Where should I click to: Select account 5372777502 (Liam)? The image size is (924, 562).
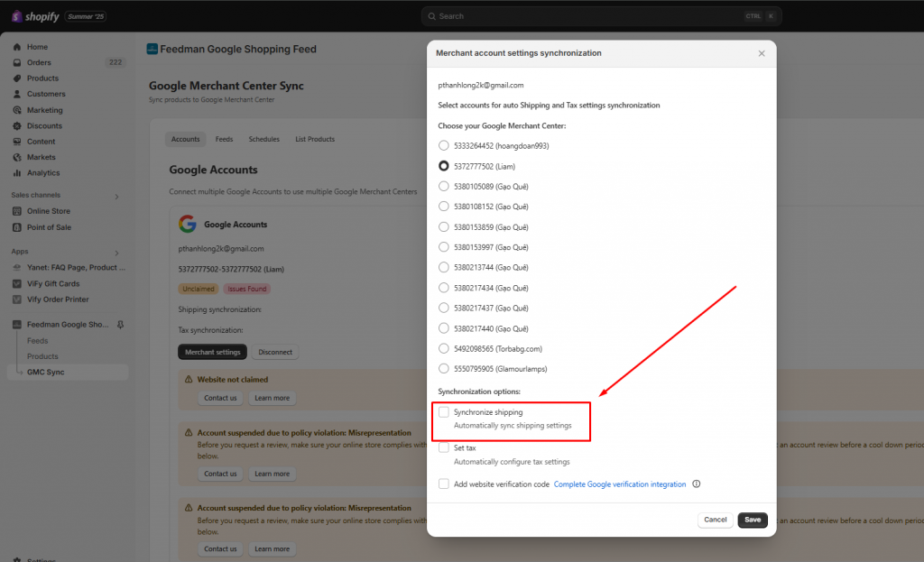(444, 166)
